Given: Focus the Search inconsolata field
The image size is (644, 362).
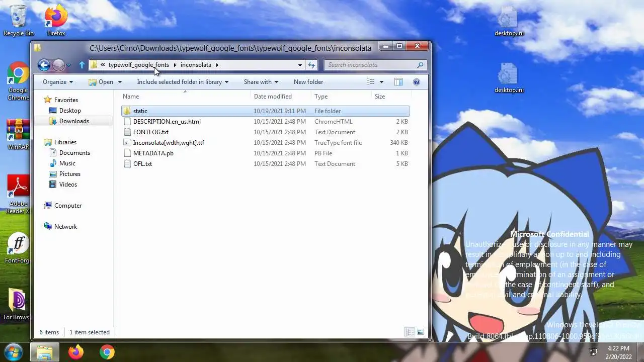Looking at the screenshot, I should point(375,65).
